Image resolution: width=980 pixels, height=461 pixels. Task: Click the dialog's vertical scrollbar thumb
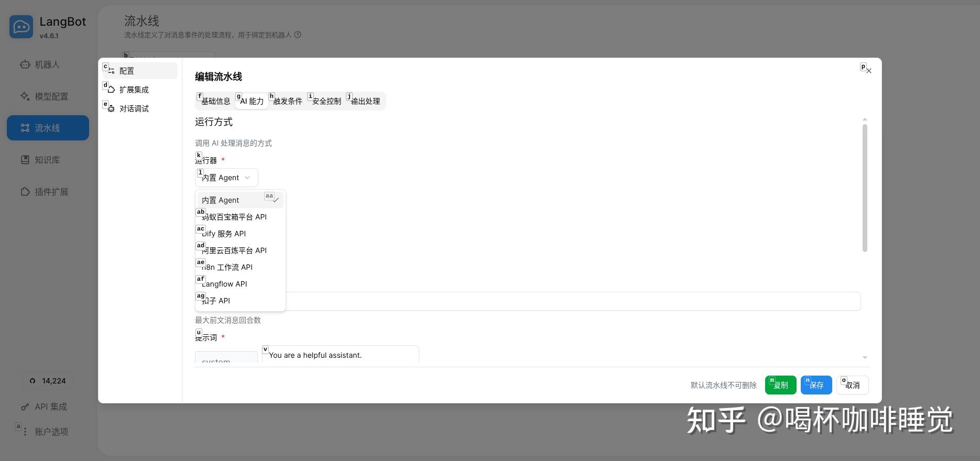point(865,188)
